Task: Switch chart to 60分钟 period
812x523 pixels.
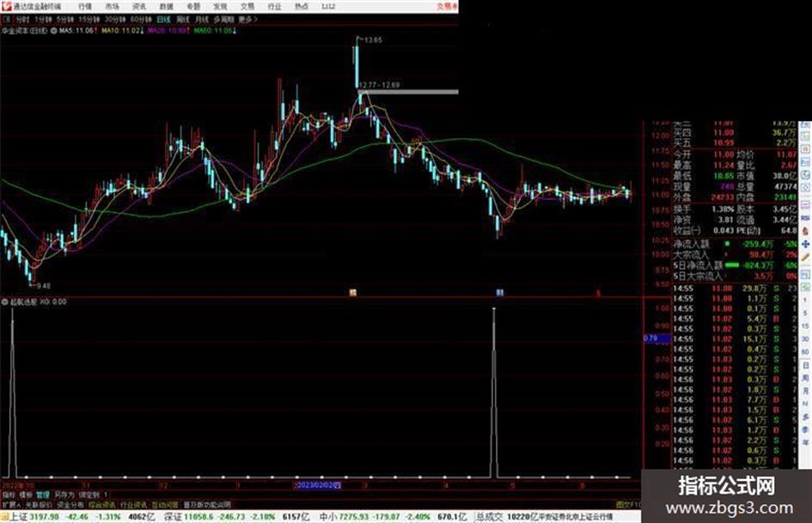Action: click(141, 19)
